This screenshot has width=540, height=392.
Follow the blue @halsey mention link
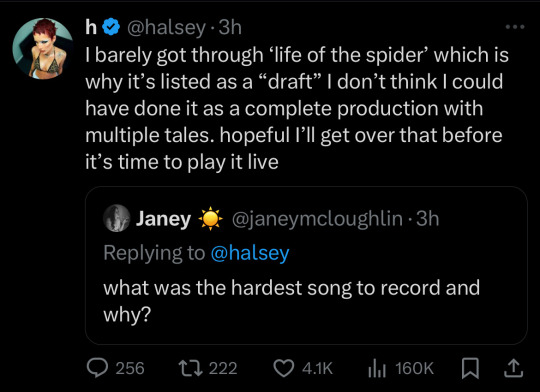tap(250, 254)
